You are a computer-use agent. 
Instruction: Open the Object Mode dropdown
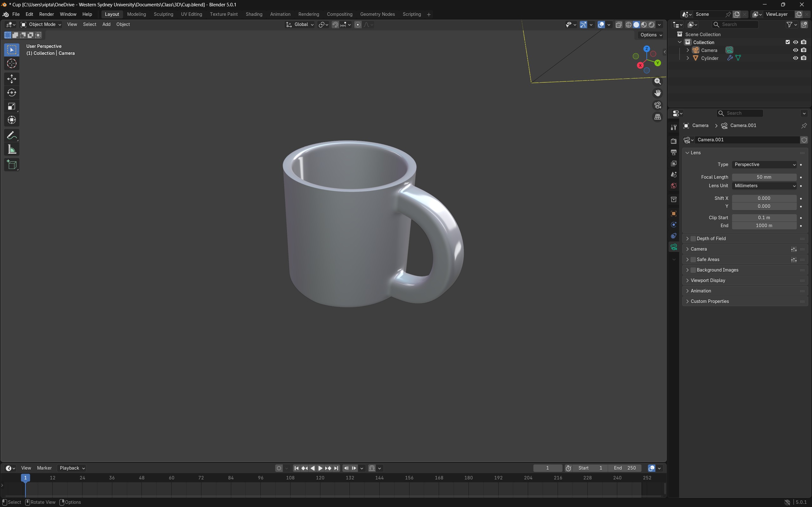click(41, 24)
